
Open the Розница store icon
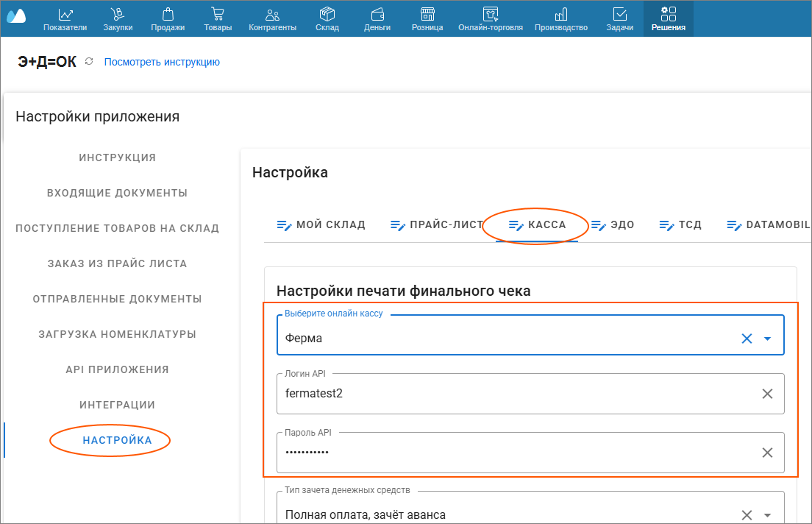427,14
